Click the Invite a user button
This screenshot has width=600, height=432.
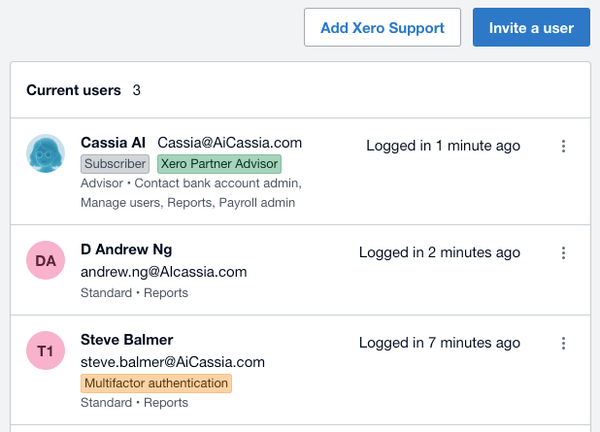tap(531, 28)
